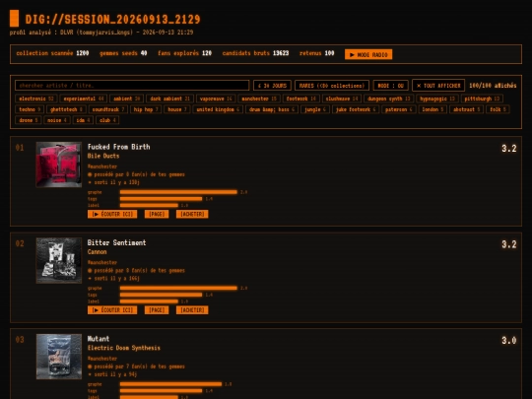Screen dimensions: 532x399
Task: Filter by the manchester tag chip
Action: point(259,99)
